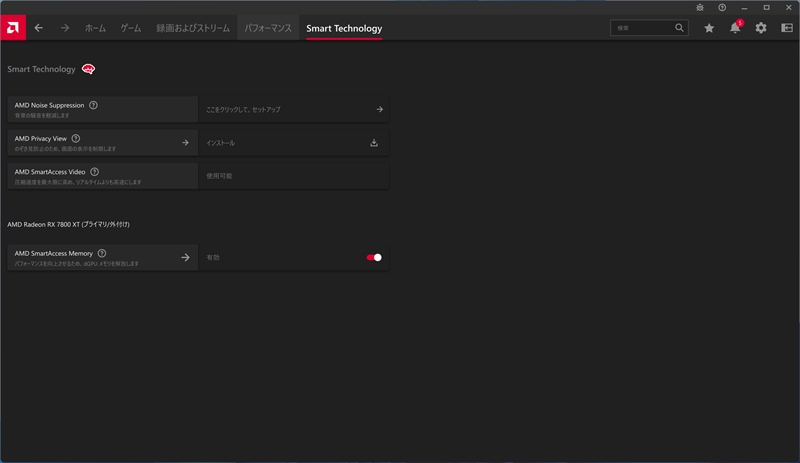Maximize the AMD Software window
Screen dimensions: 800x463
click(766, 8)
